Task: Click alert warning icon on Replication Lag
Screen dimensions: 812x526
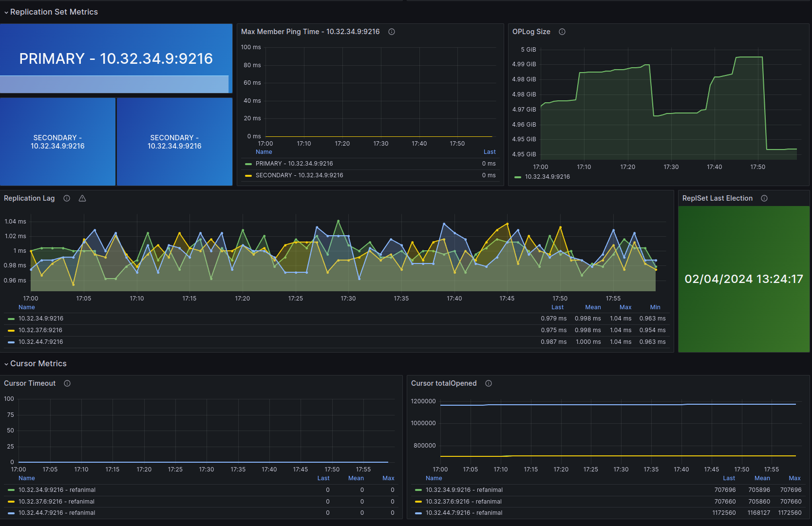Action: coord(82,198)
